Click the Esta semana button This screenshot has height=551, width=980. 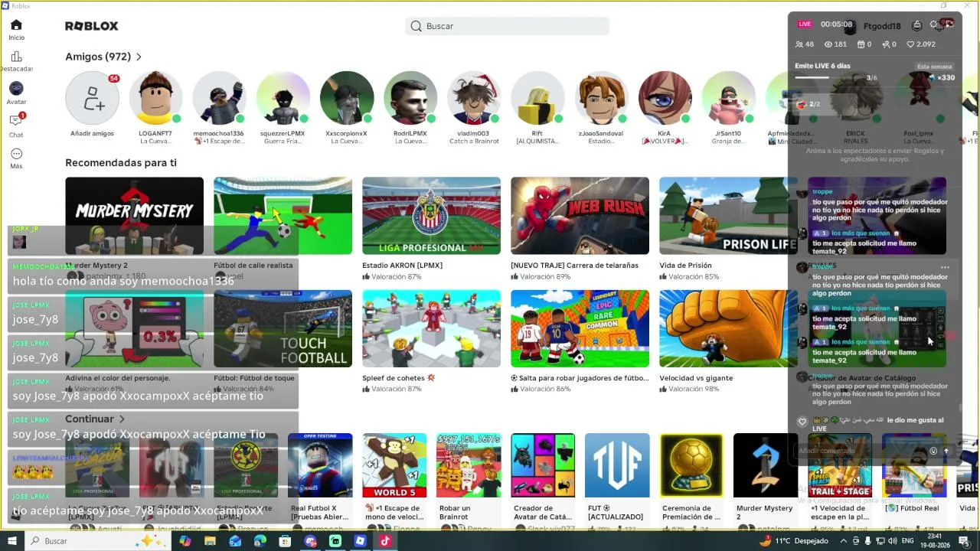coord(934,67)
